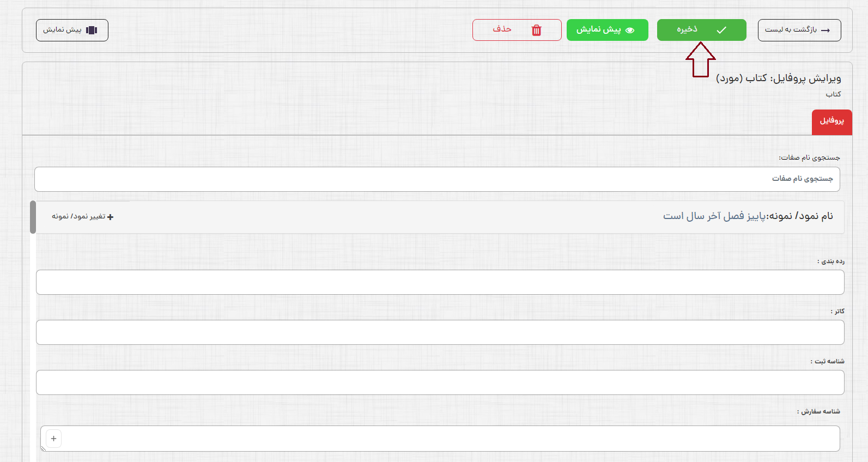The height and width of the screenshot is (462, 868).
Task: Open the green پیش نمایش preview button
Action: (607, 30)
